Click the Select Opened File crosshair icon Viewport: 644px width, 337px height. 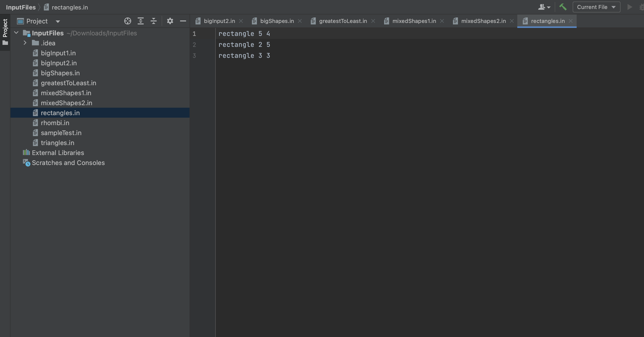click(127, 21)
